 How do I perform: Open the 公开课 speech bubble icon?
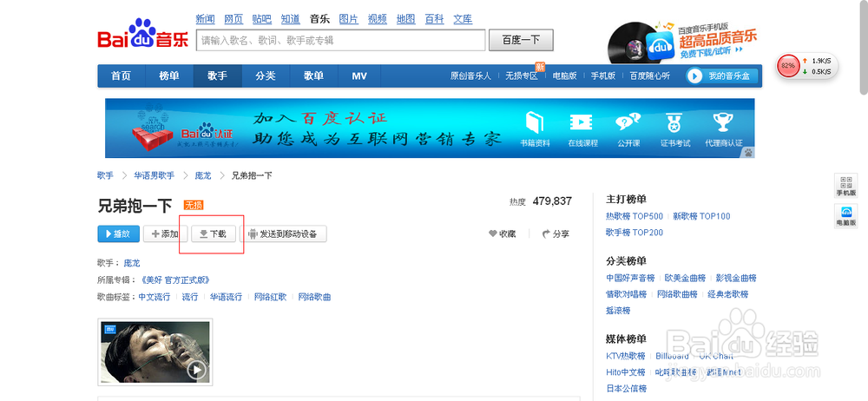pyautogui.click(x=628, y=122)
